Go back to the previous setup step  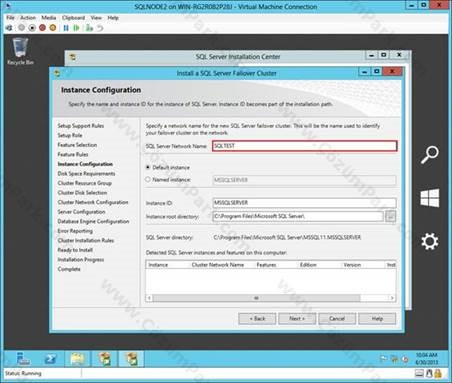click(257, 319)
